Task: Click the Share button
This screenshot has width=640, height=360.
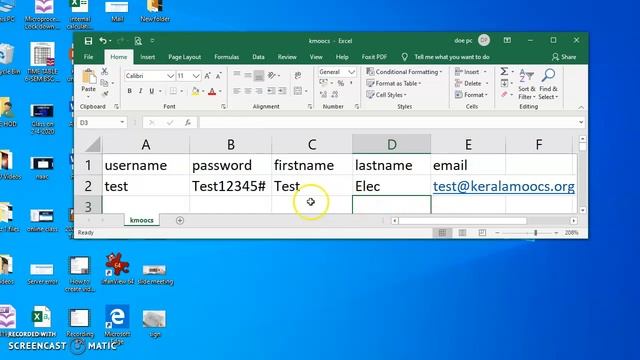Action: 564,57
